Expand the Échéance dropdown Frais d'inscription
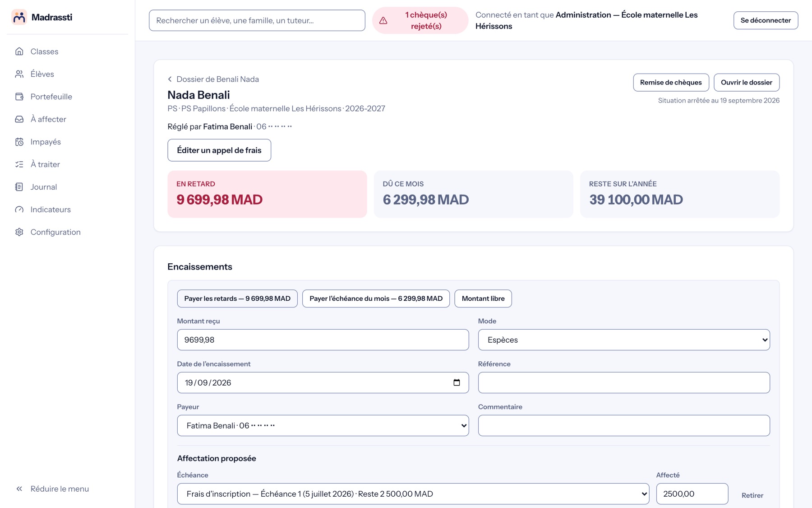Screen dimensions: 812x508 point(413,494)
